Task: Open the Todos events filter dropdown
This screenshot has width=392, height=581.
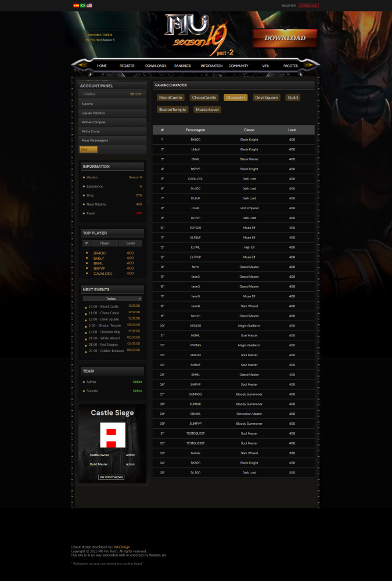Action: pyautogui.click(x=112, y=299)
